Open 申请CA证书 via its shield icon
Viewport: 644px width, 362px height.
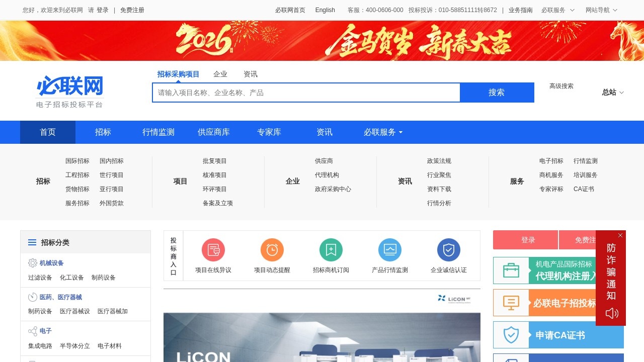click(511, 333)
